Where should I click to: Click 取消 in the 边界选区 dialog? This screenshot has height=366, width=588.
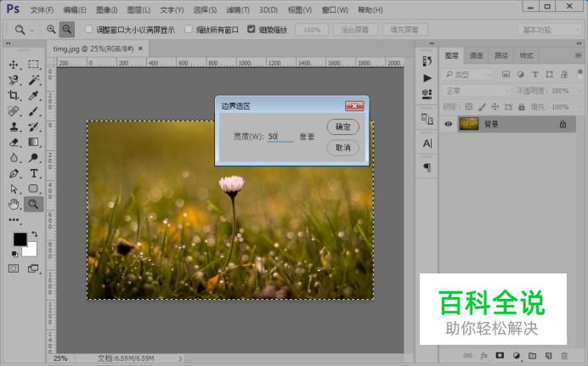tap(342, 148)
